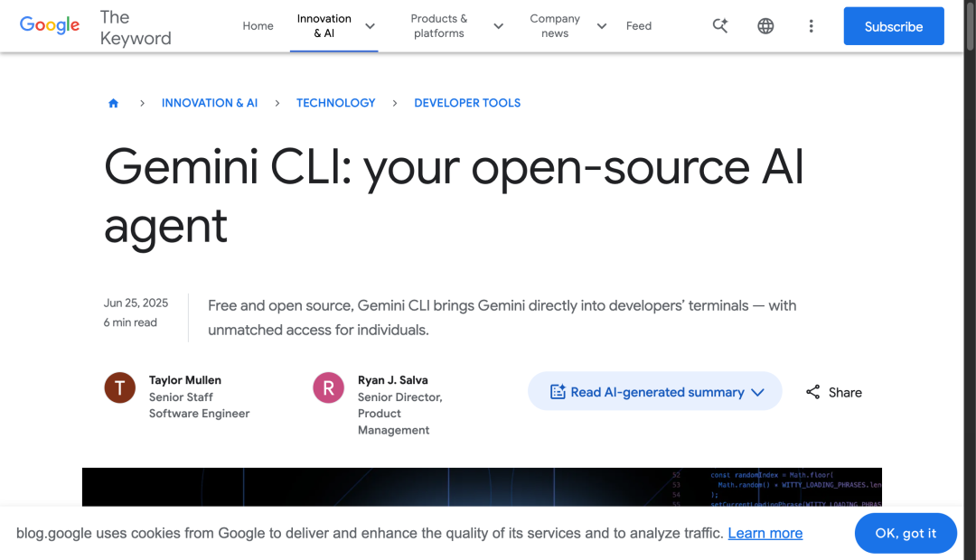Click the AI summary sparkle document icon
976x560 pixels.
coord(558,391)
